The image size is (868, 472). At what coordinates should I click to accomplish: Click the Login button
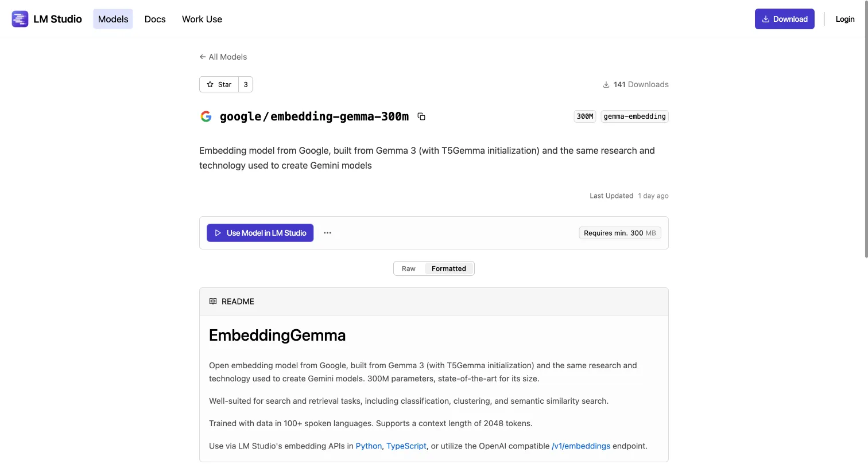click(x=845, y=19)
